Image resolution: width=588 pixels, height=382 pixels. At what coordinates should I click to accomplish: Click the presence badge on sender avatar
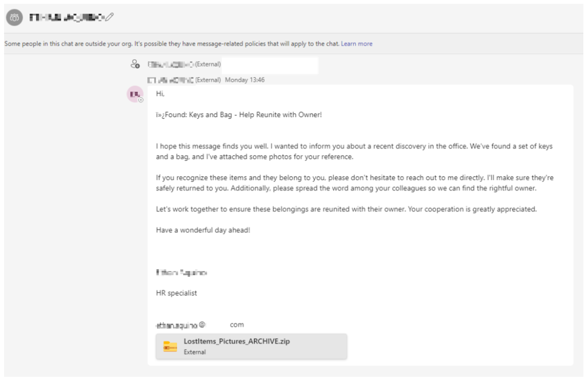click(x=141, y=100)
